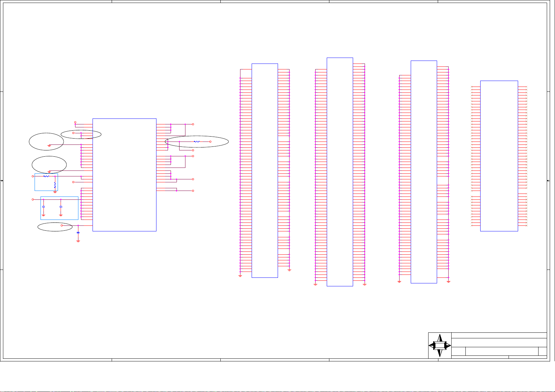Click the box outline enclosing two capacitors

click(x=59, y=208)
